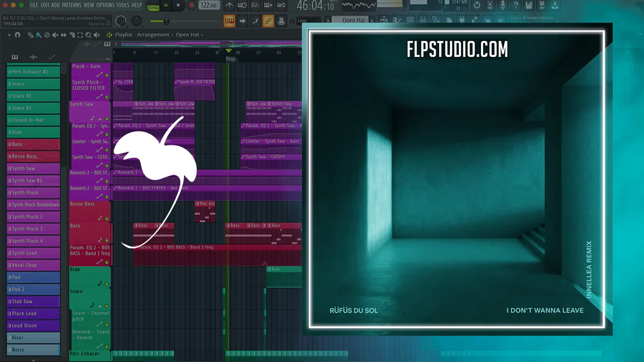Click the chain link icon in toolbar

pos(268,21)
